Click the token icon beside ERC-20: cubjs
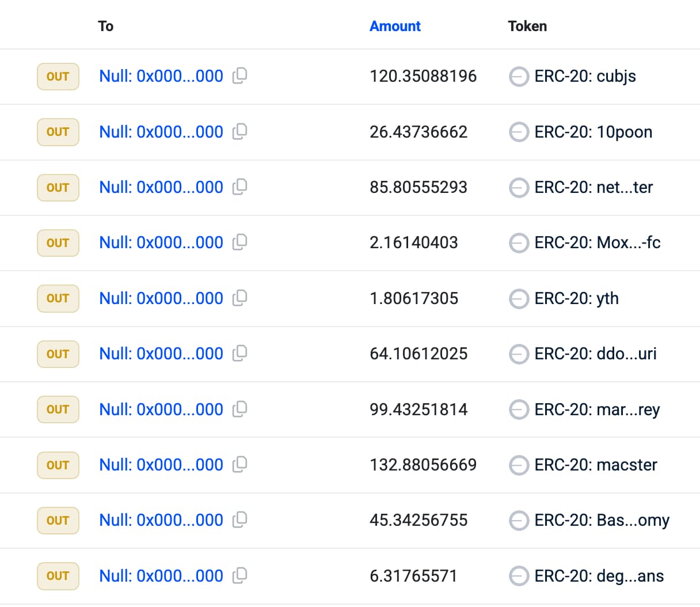This screenshot has height=607, width=700. 519,77
